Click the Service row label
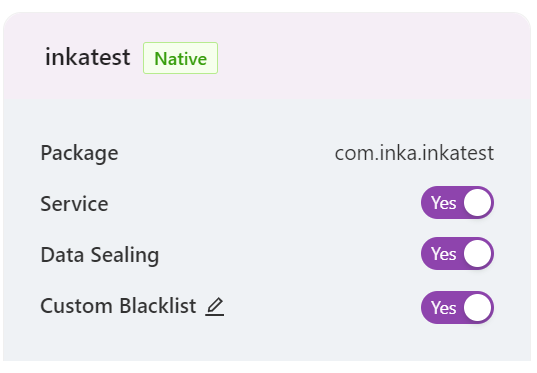Viewport: 537px width, 373px height. click(74, 204)
